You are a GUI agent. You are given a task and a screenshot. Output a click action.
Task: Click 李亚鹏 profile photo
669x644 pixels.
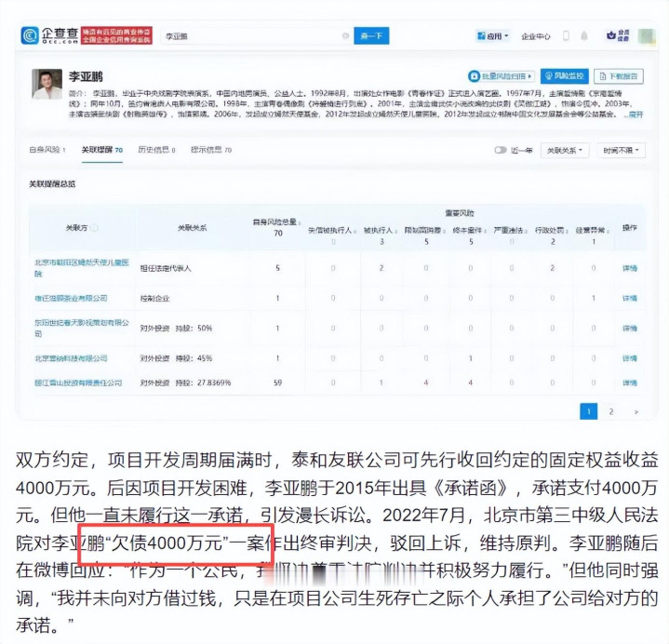coord(47,84)
